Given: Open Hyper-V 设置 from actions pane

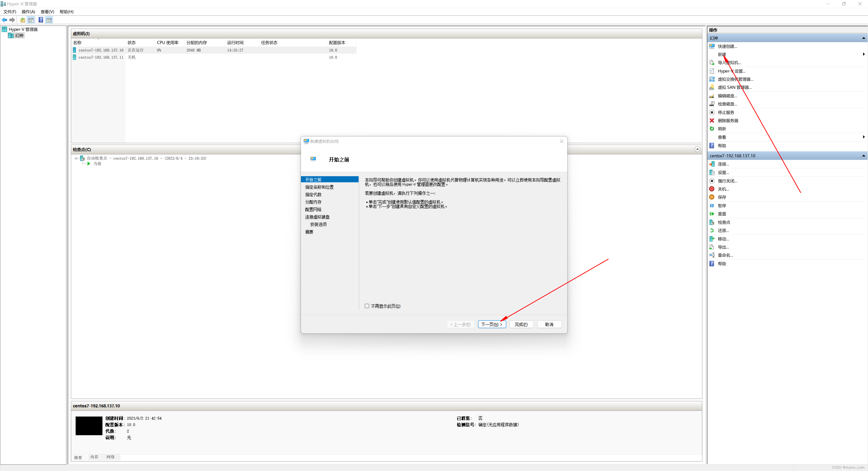Looking at the screenshot, I should point(731,71).
